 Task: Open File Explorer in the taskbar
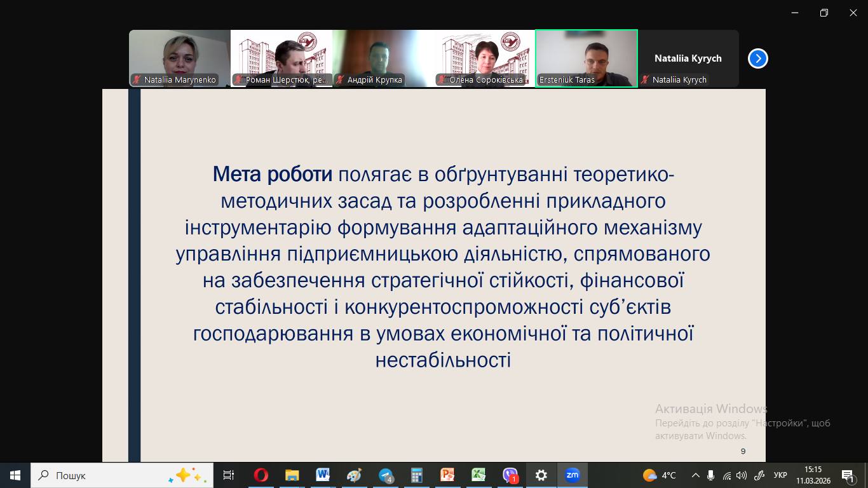point(292,475)
